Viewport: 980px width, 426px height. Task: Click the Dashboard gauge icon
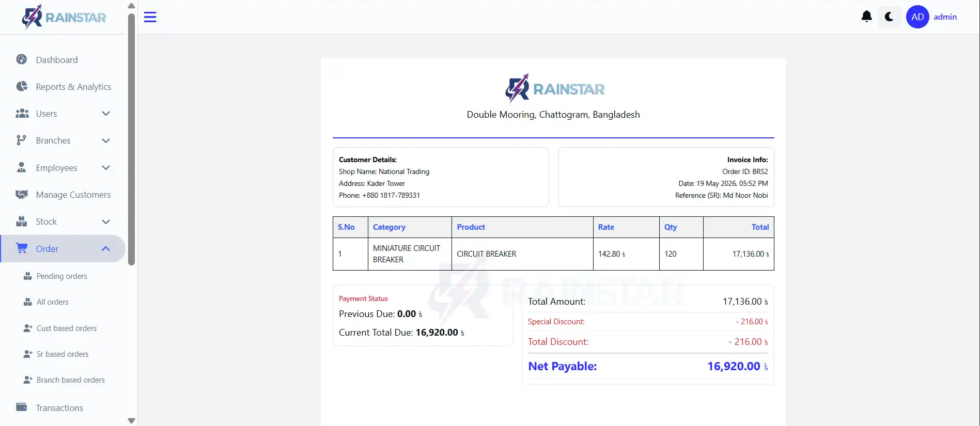(22, 59)
